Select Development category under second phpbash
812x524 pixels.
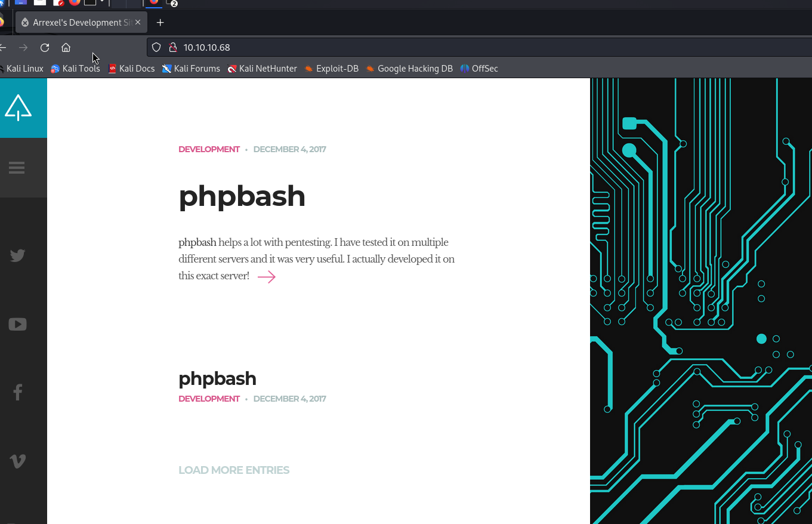click(x=209, y=399)
